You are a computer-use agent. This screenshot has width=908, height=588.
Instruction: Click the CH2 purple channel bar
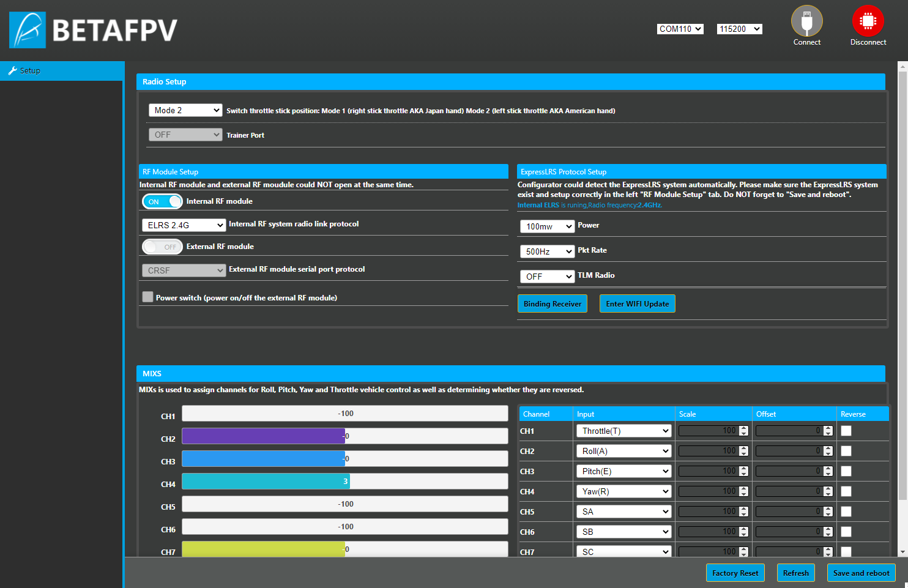tap(264, 436)
